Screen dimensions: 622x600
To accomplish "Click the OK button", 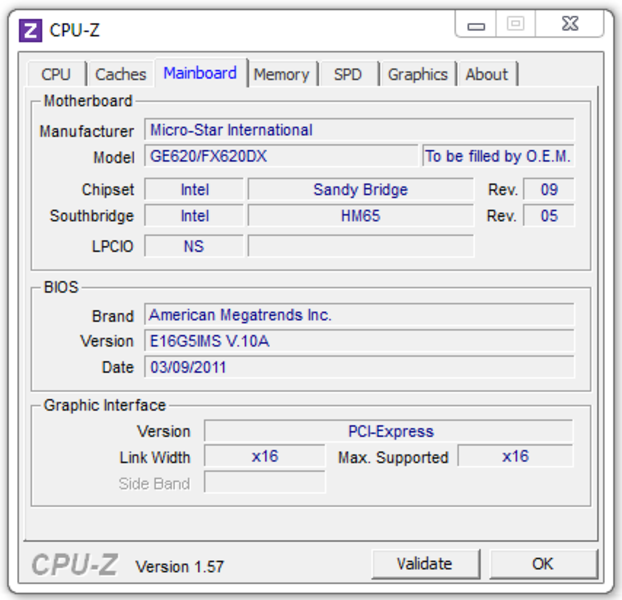I will [x=543, y=564].
